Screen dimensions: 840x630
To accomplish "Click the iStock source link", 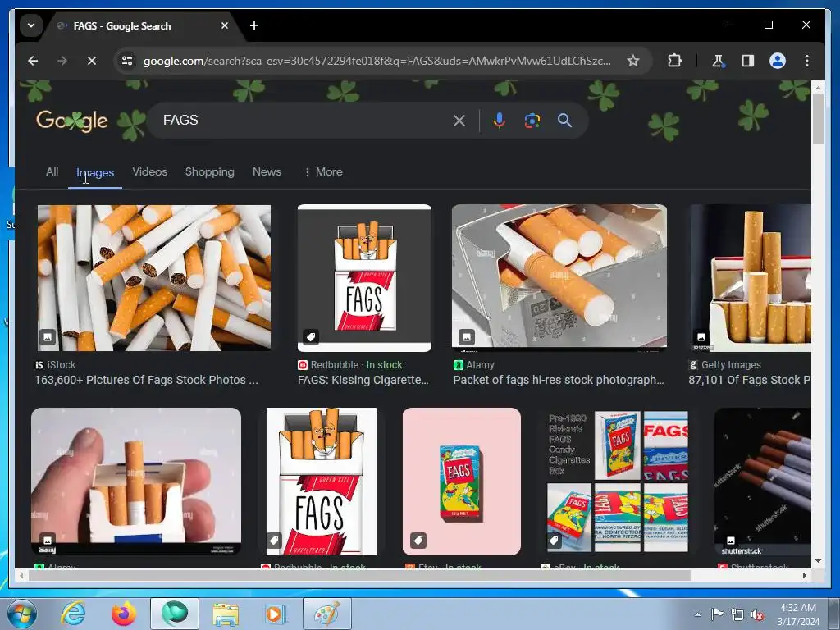I will pyautogui.click(x=56, y=365).
